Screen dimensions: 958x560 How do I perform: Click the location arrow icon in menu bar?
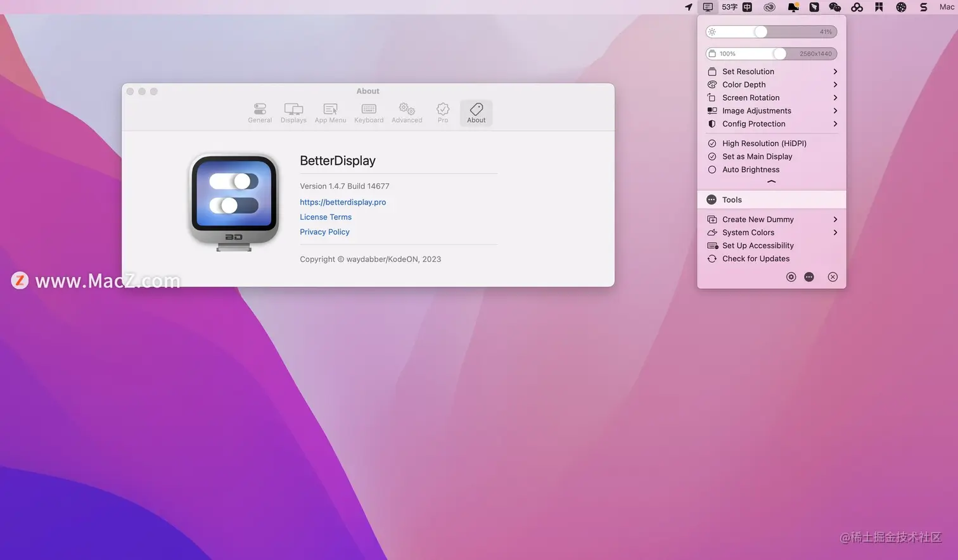(x=689, y=7)
